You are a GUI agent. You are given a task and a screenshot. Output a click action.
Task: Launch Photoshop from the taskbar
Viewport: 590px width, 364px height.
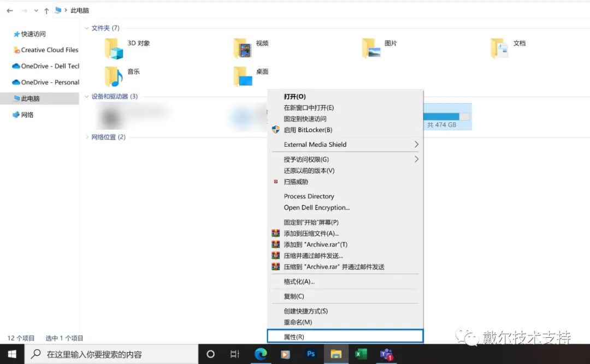[x=310, y=354]
